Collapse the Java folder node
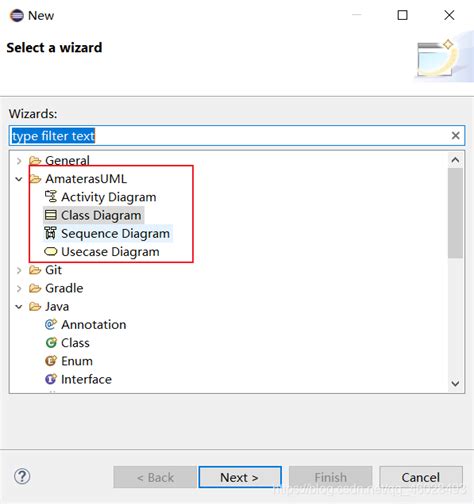474x504 pixels. point(19,306)
